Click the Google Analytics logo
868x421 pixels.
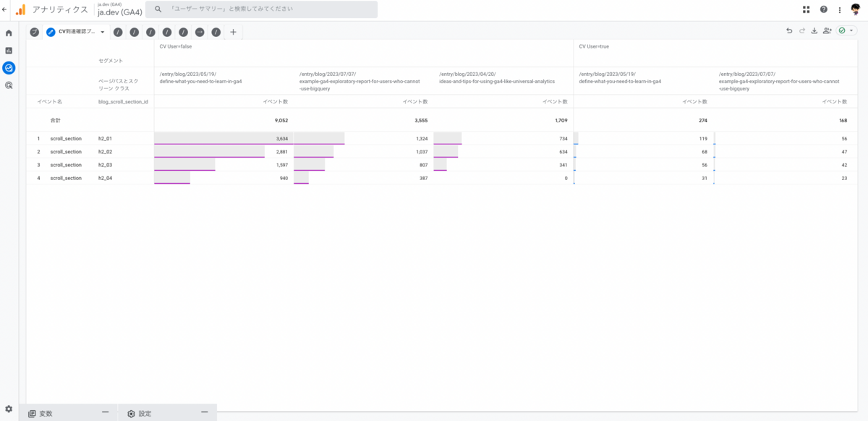pyautogui.click(x=21, y=9)
